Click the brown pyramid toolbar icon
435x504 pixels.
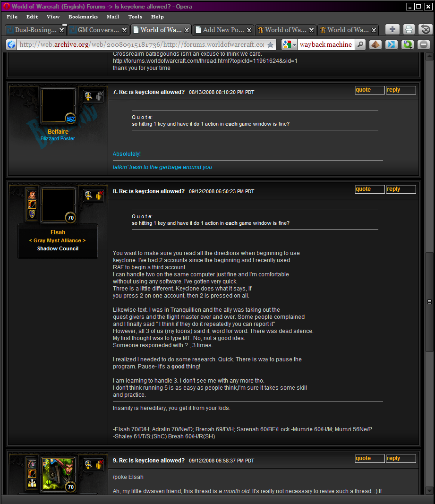tap(375, 45)
